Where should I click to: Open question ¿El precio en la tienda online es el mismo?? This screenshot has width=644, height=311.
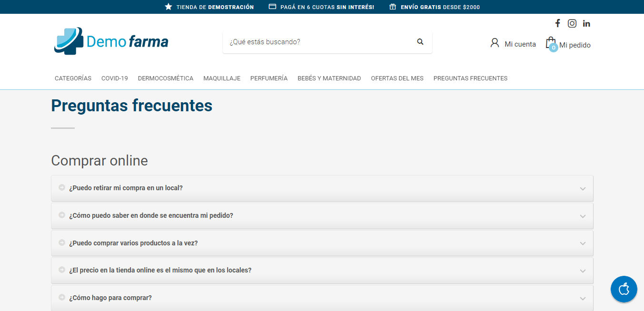(x=322, y=270)
